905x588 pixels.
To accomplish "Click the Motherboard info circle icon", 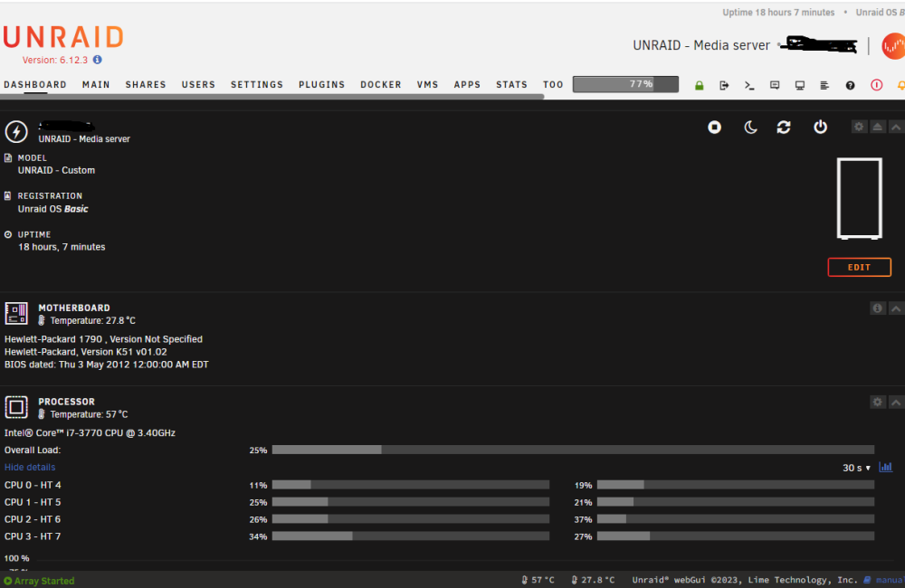I will 877,308.
